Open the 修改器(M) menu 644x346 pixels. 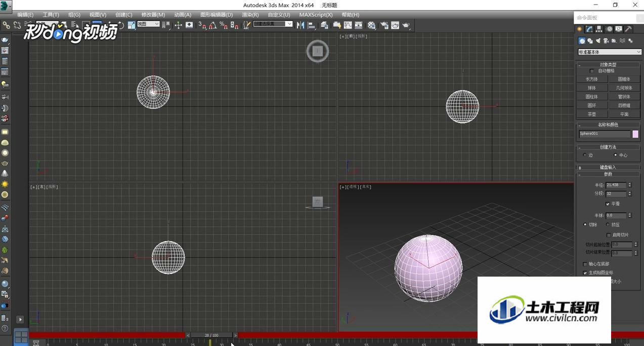(x=153, y=15)
